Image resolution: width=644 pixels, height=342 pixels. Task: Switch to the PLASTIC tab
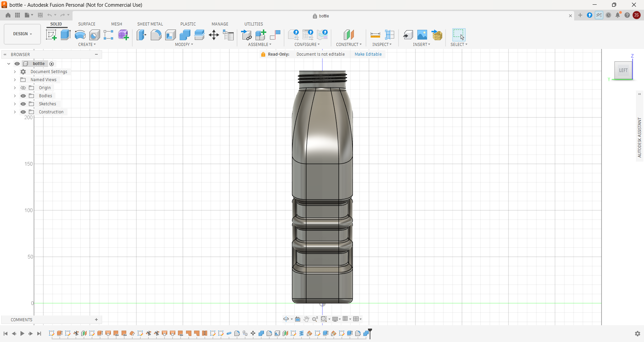(188, 24)
